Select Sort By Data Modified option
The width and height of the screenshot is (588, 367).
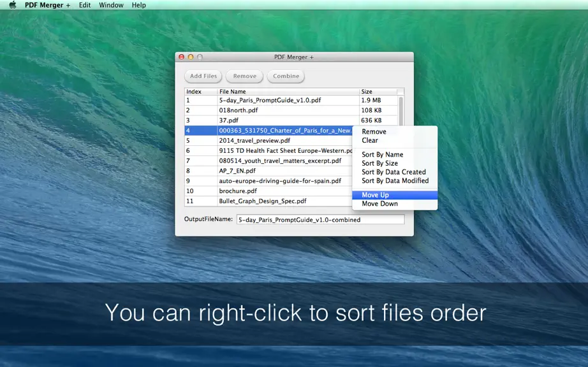click(x=395, y=180)
